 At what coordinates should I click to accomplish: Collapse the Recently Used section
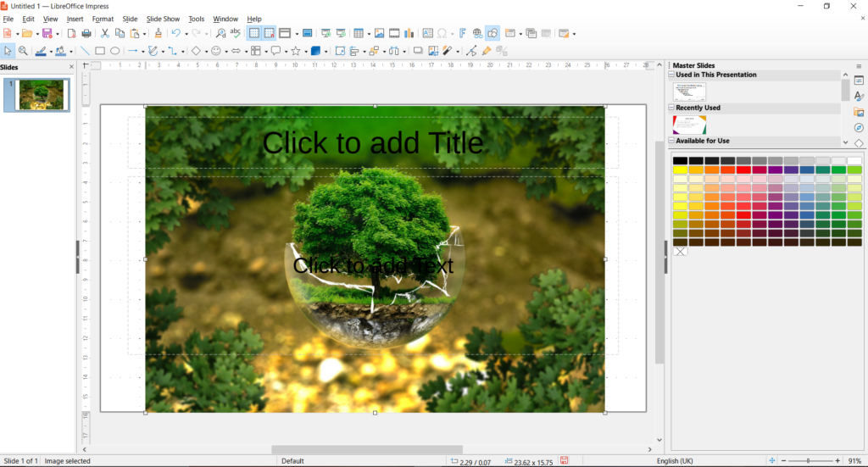click(x=672, y=108)
